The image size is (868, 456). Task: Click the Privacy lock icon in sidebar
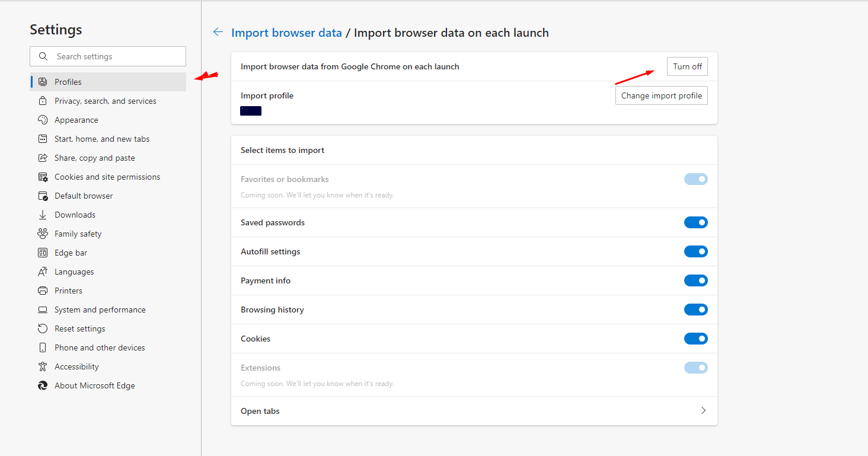pos(42,101)
